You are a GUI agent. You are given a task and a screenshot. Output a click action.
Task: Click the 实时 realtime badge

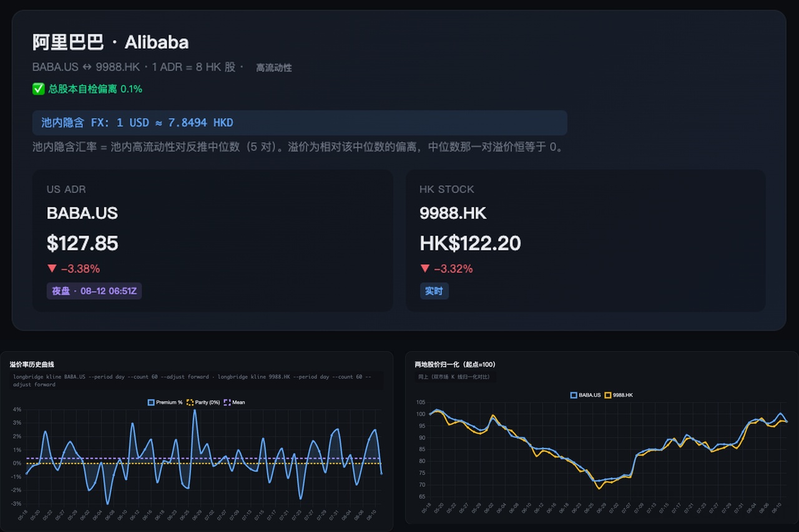[434, 291]
